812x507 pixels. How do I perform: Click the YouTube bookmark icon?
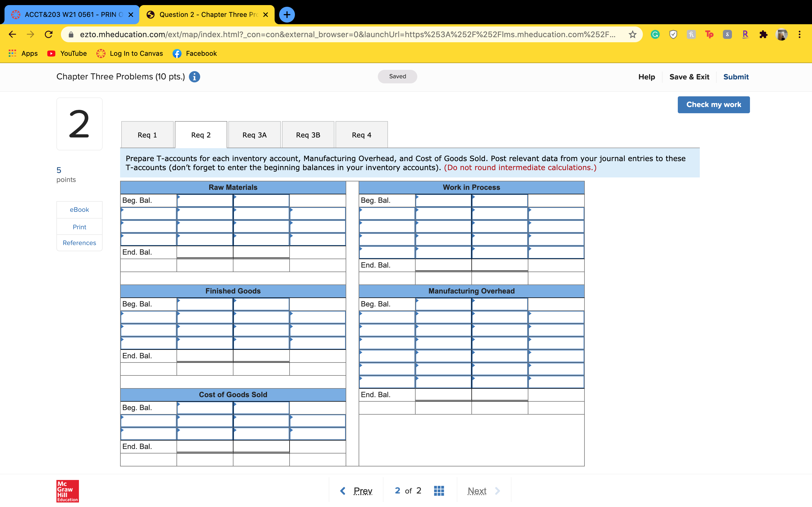51,54
